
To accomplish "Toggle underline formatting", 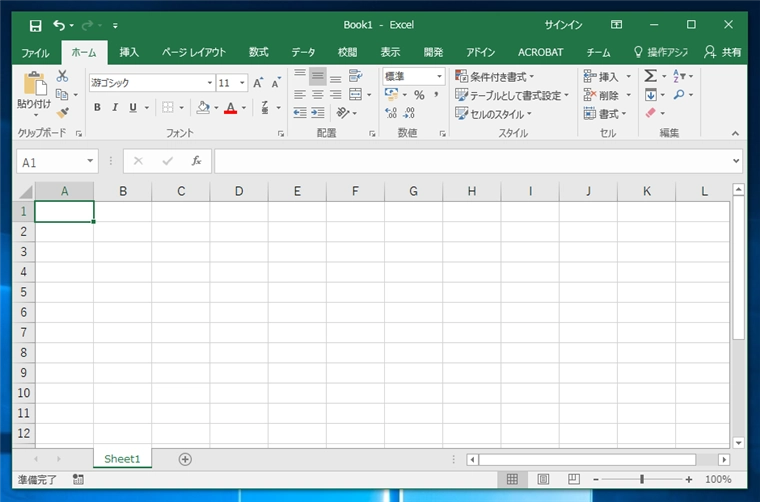I will 133,108.
